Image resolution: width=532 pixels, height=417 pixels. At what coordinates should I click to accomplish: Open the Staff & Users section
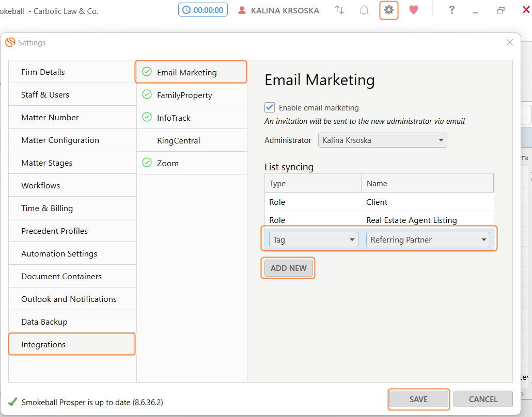tap(72, 94)
